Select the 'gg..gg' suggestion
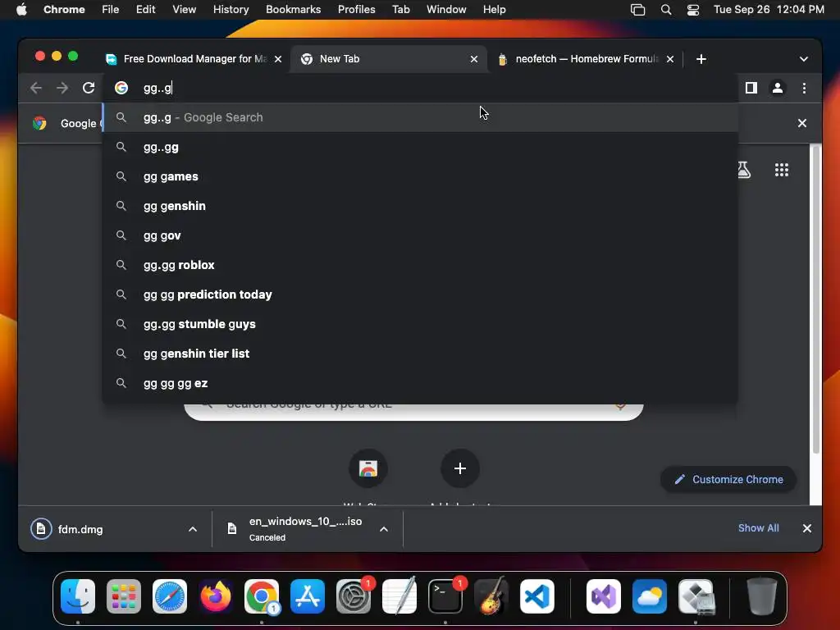Viewport: 840px width, 630px height. pyautogui.click(x=421, y=147)
